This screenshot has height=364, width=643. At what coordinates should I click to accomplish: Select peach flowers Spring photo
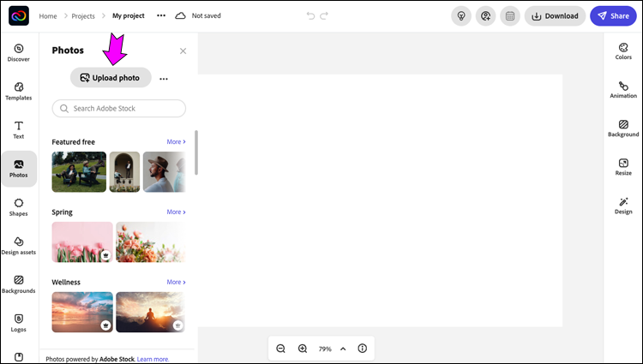click(151, 242)
